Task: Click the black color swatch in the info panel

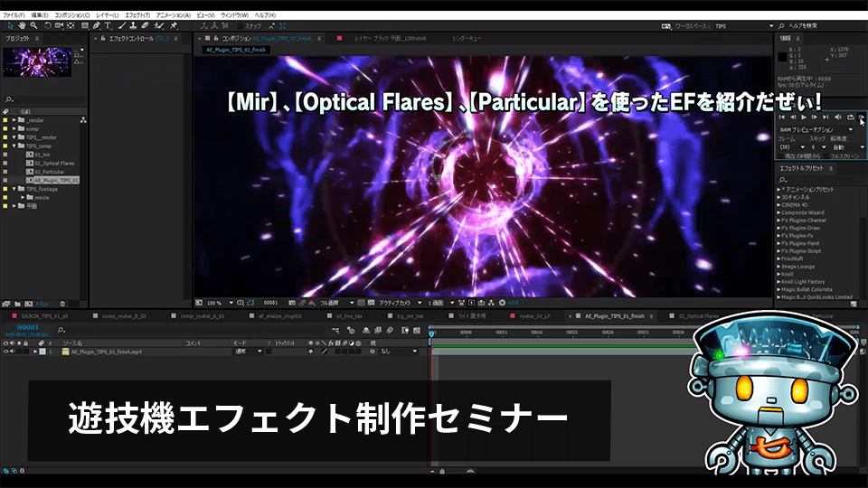Action: [x=783, y=57]
